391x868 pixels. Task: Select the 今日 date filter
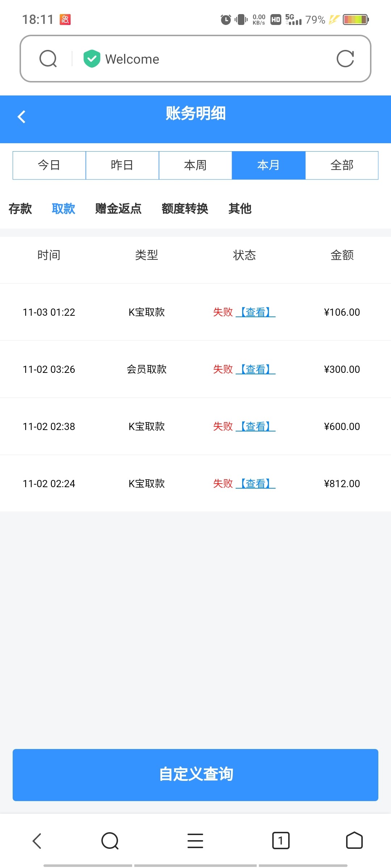point(49,165)
